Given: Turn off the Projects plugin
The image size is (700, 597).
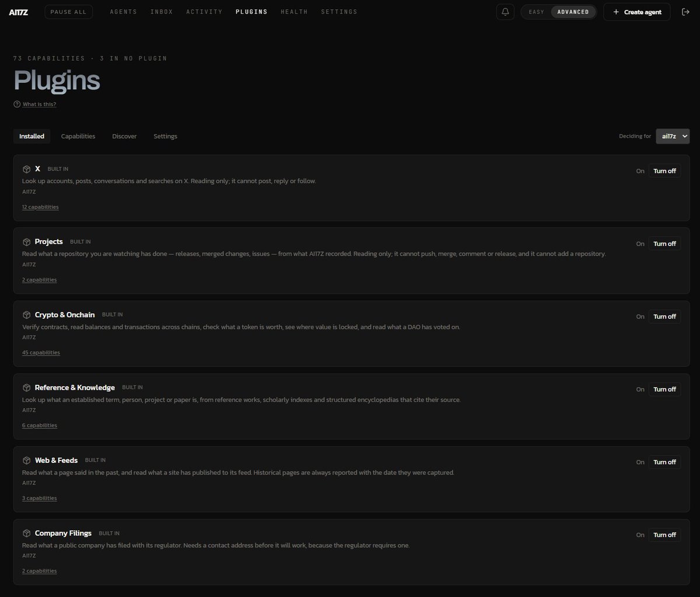Looking at the screenshot, I should (664, 244).
